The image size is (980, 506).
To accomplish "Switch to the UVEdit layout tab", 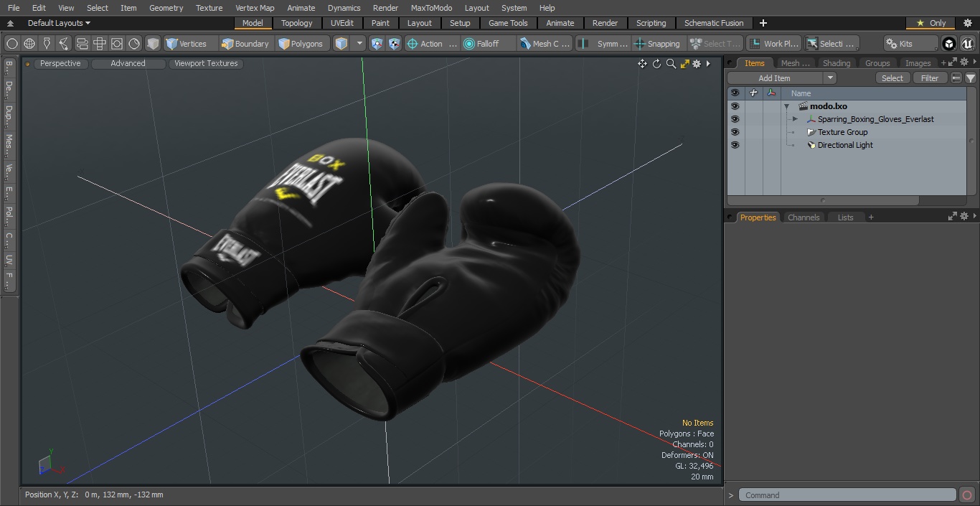I will 342,23.
